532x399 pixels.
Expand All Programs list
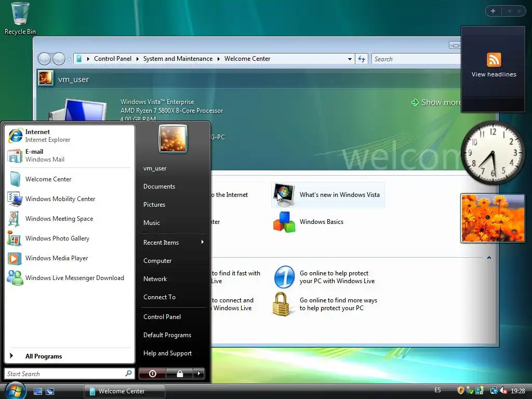[70, 356]
